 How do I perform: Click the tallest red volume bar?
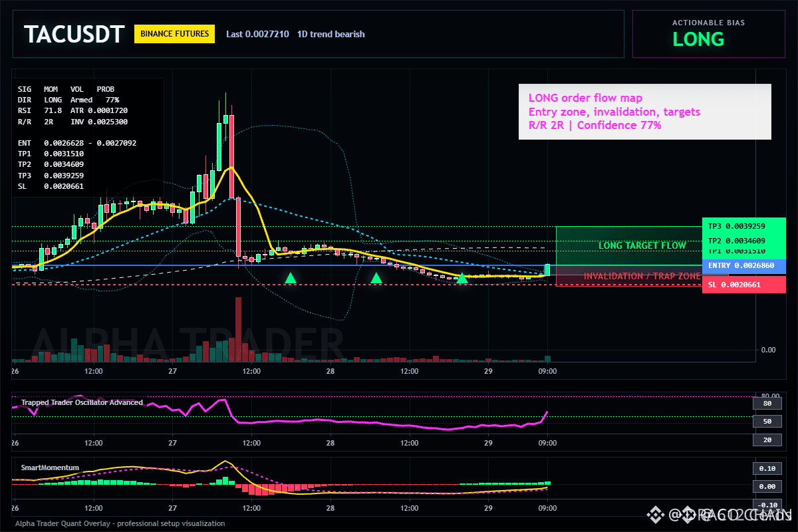(x=238, y=330)
